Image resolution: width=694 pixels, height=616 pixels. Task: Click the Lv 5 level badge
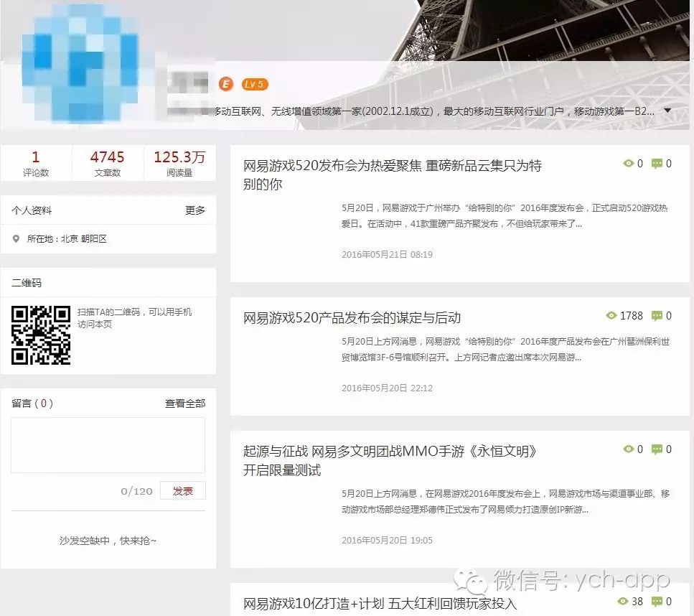click(255, 84)
